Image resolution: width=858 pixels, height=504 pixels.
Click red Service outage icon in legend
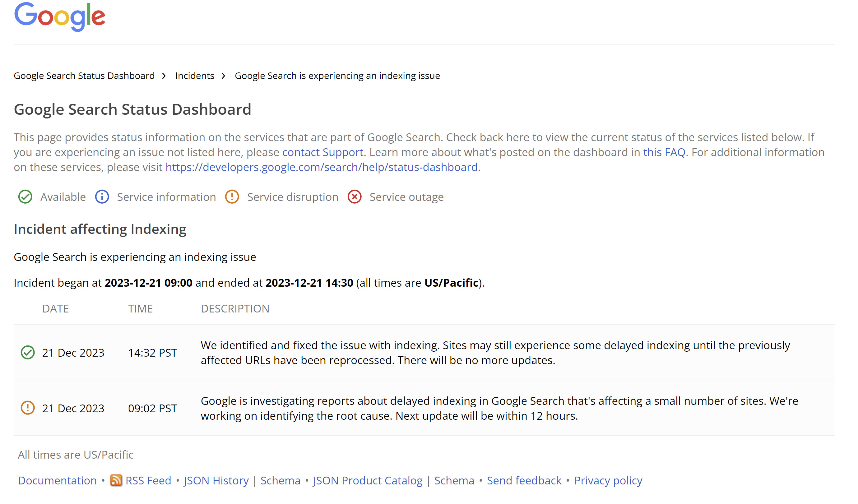pos(355,197)
